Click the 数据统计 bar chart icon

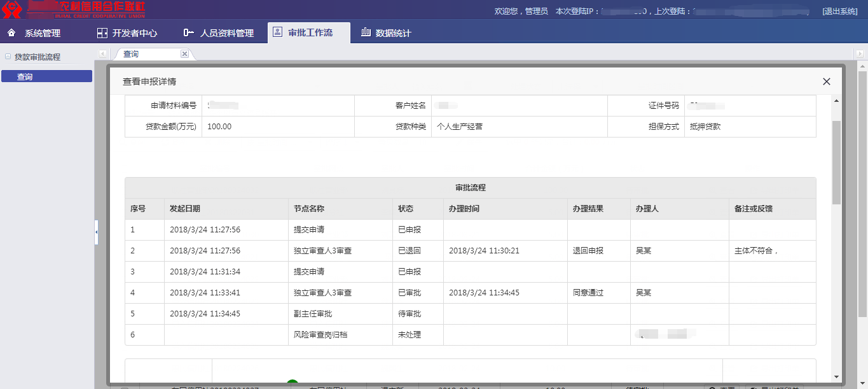pos(366,33)
